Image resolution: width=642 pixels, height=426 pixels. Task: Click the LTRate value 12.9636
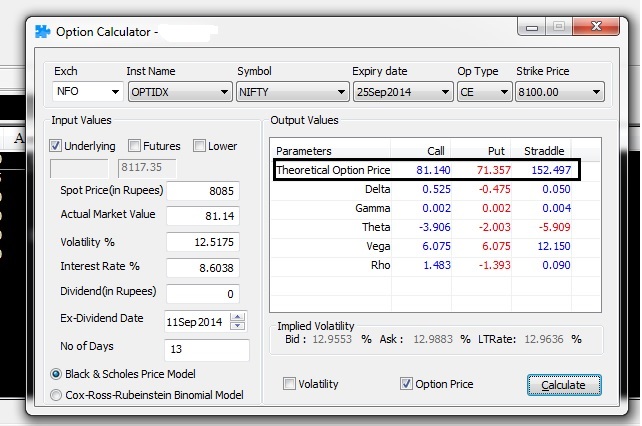pos(544,339)
